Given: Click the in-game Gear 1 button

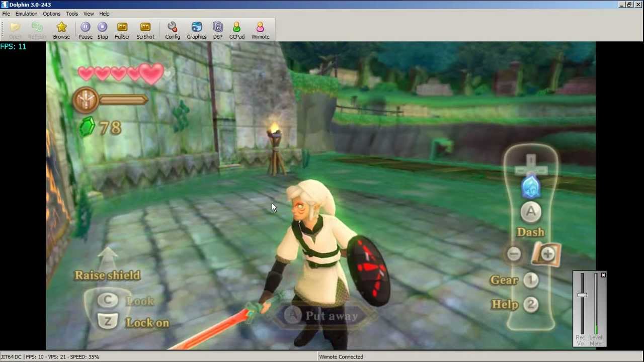Looking at the screenshot, I should coord(531,281).
